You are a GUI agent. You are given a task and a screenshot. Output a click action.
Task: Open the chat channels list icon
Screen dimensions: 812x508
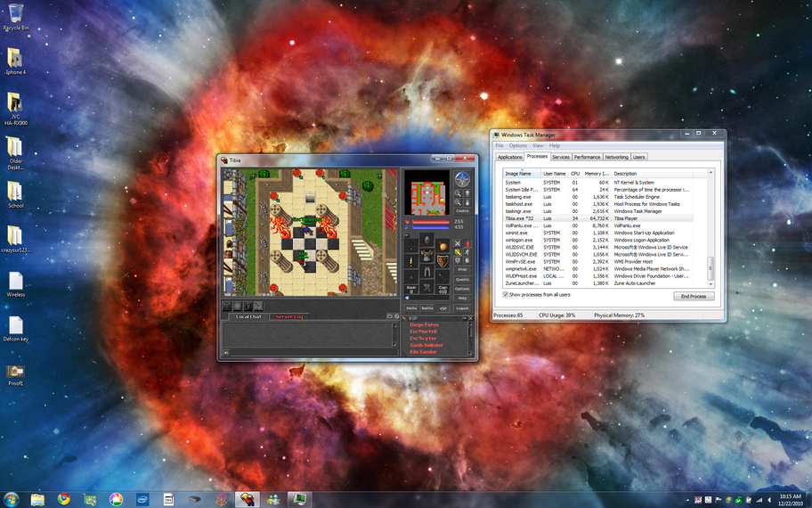pos(390,316)
